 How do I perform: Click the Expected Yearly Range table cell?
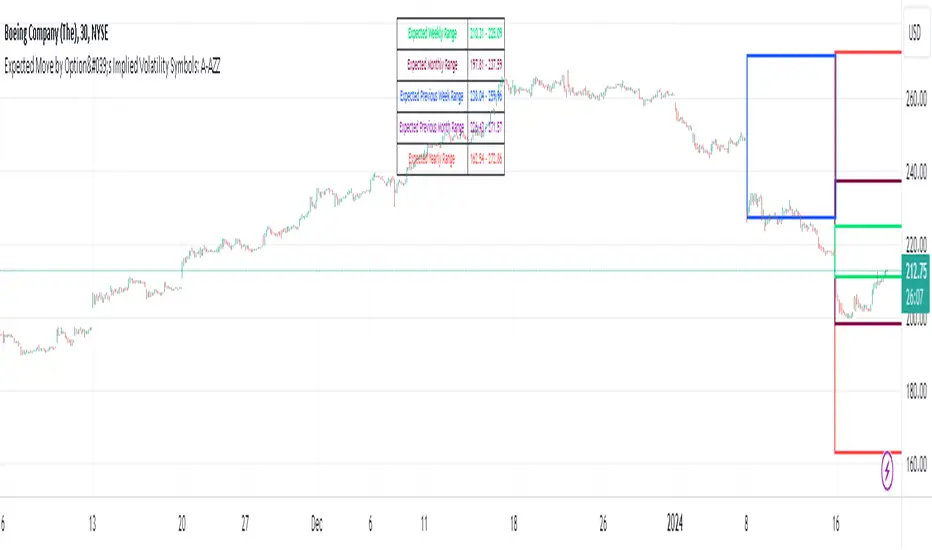click(432, 158)
